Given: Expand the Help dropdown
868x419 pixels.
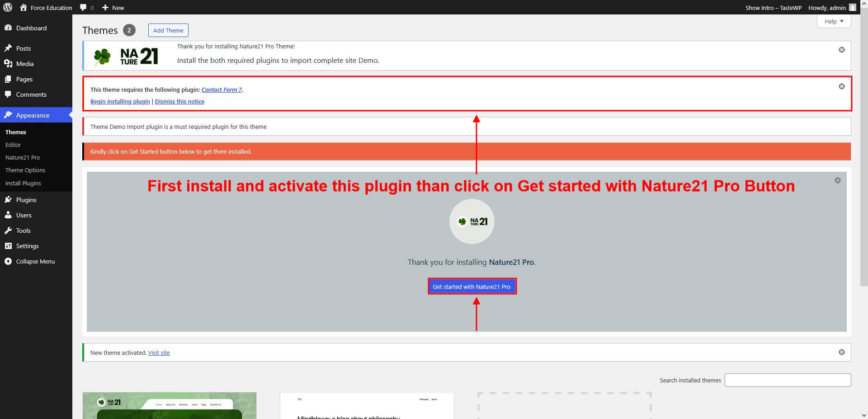Looking at the screenshot, I should [x=833, y=21].
